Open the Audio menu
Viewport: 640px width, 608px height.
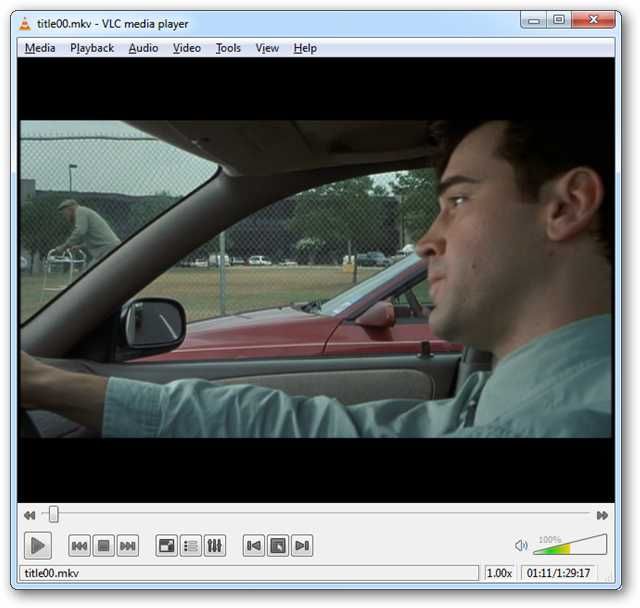tap(143, 48)
